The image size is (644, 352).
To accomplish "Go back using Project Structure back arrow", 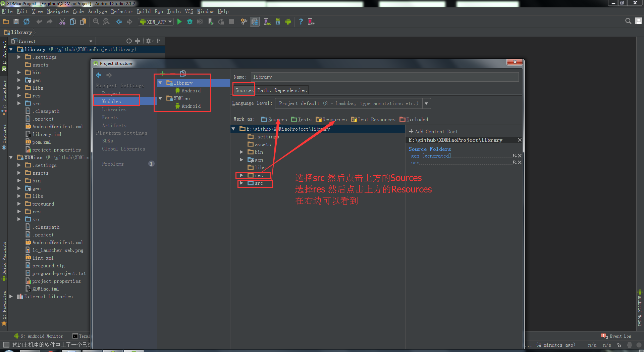I will (99, 75).
